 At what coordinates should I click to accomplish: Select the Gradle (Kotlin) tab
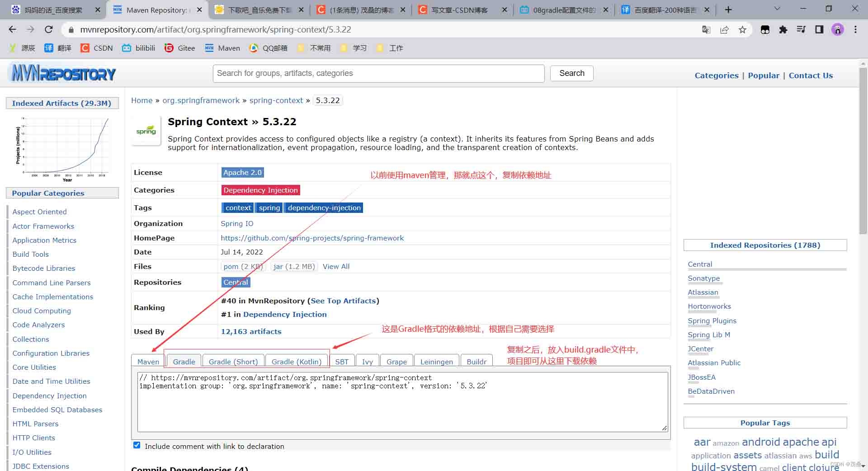[x=297, y=361]
